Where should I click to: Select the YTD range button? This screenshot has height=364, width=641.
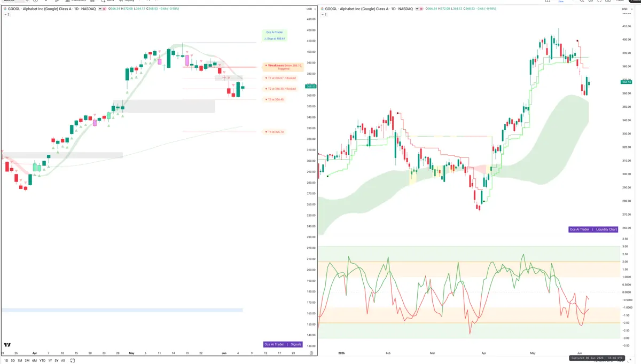42,361
